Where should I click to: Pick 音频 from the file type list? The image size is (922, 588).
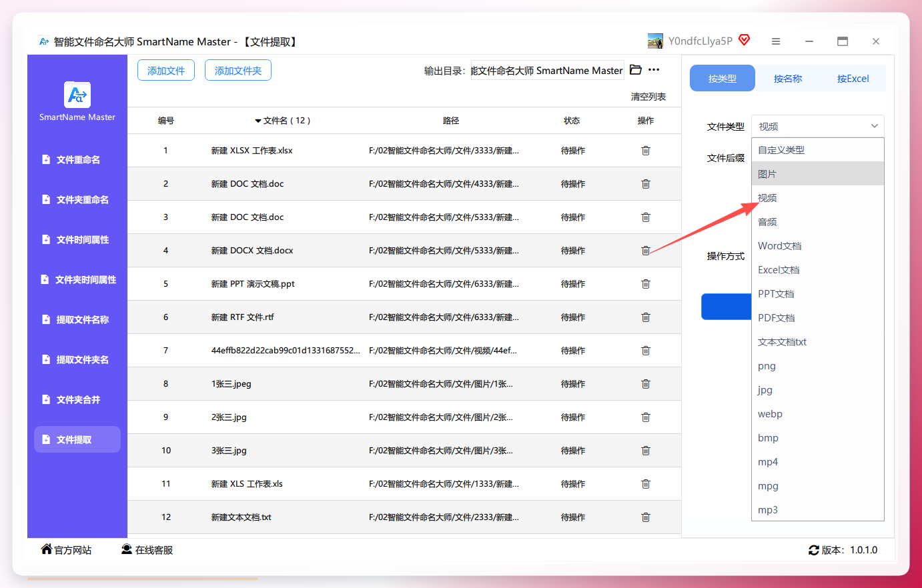(x=818, y=222)
